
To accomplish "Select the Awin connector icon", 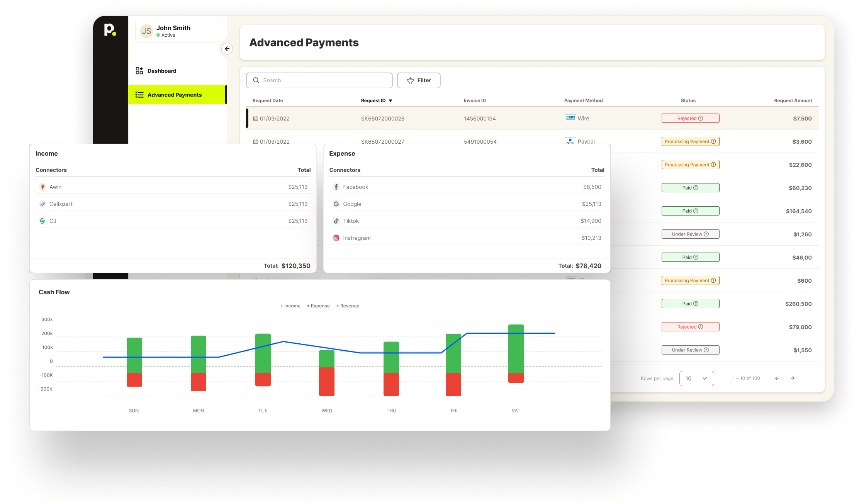I will pyautogui.click(x=42, y=187).
